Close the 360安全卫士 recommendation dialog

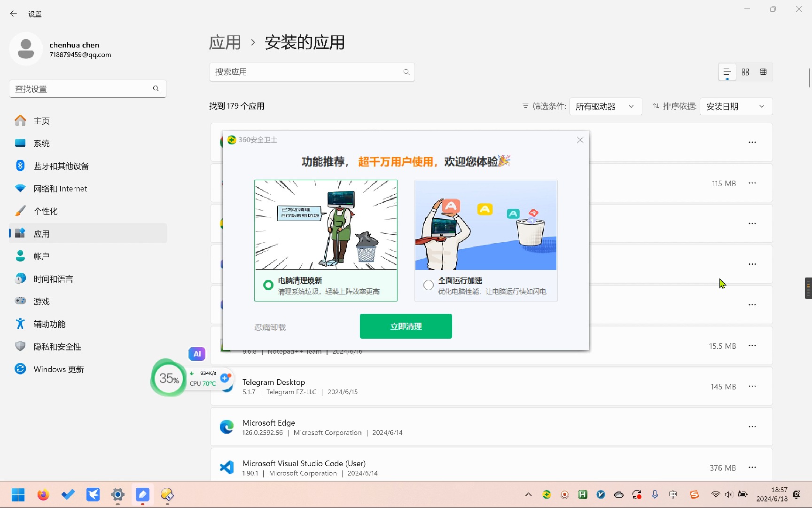point(580,140)
